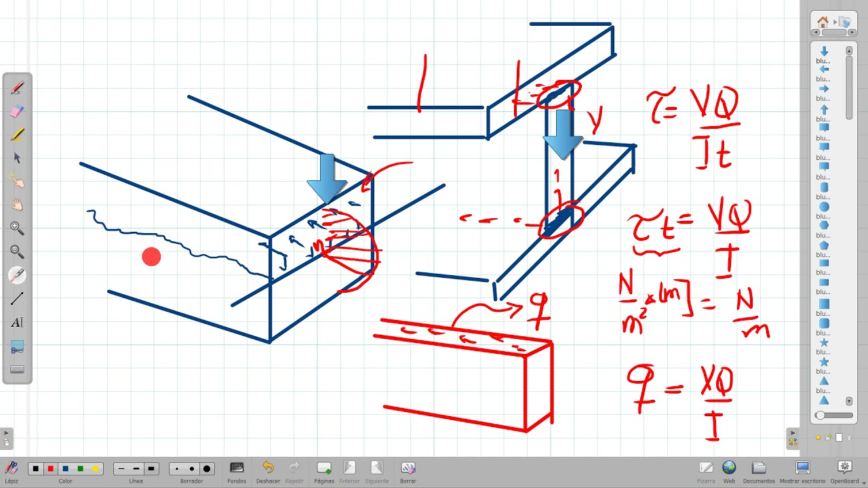Select the thick line width
Screen dimensions: 868x488
[x=151, y=469]
